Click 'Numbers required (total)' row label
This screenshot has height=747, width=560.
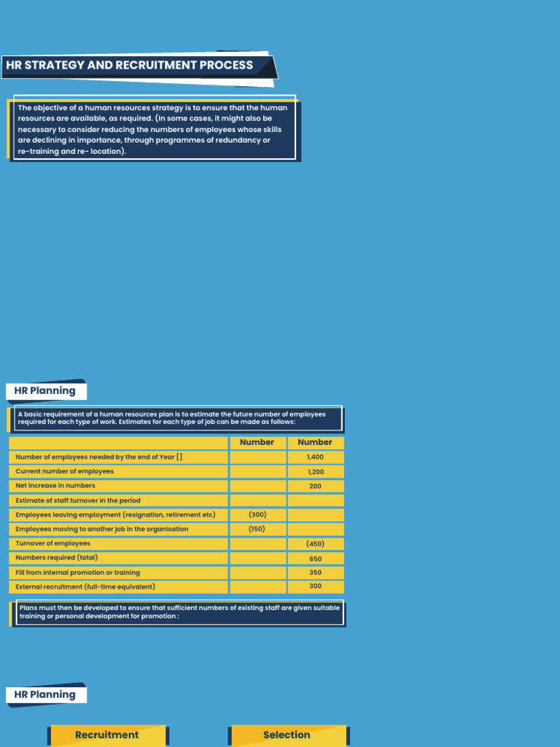coord(57,557)
